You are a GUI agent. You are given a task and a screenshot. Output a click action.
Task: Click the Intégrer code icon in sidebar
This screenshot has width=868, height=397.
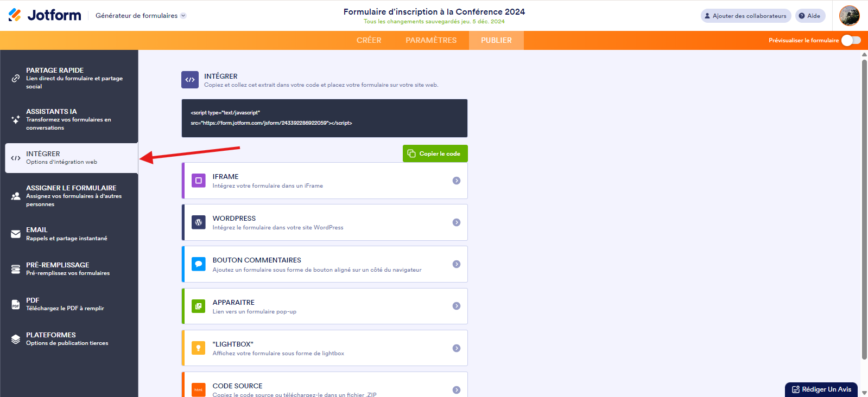[16, 158]
